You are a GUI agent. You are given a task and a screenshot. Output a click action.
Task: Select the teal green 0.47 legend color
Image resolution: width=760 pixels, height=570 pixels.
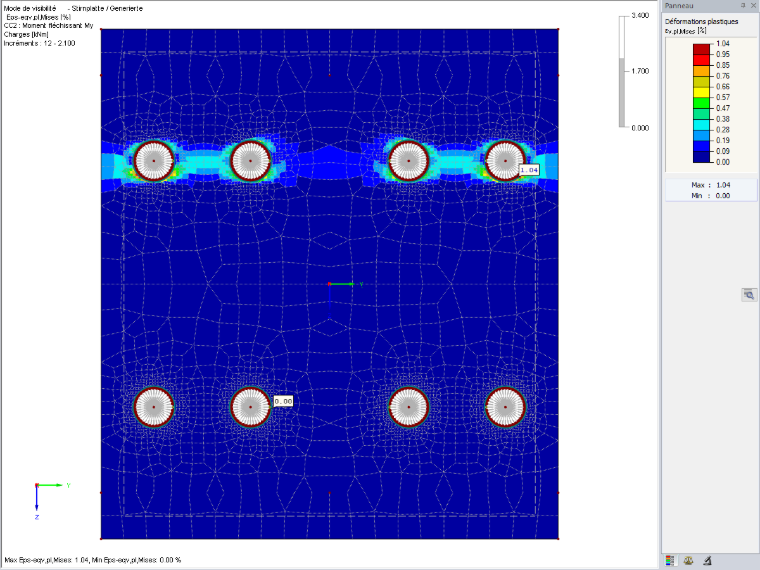coord(701,113)
